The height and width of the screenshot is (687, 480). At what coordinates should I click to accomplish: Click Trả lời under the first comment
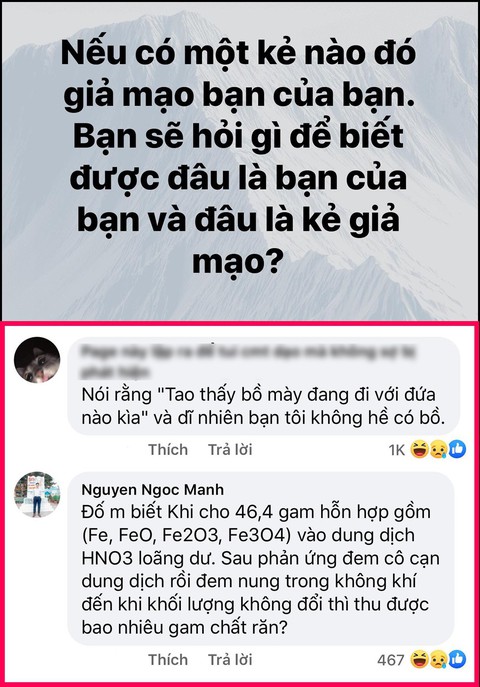point(230,450)
